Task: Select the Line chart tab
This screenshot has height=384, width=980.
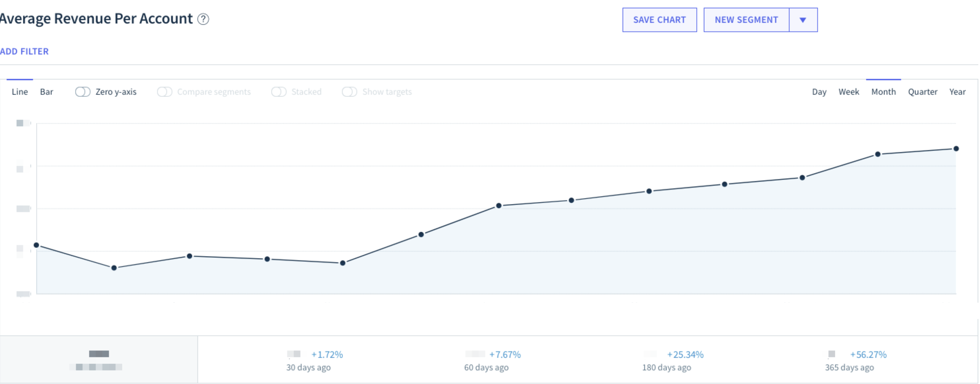Action: pyautogui.click(x=20, y=92)
